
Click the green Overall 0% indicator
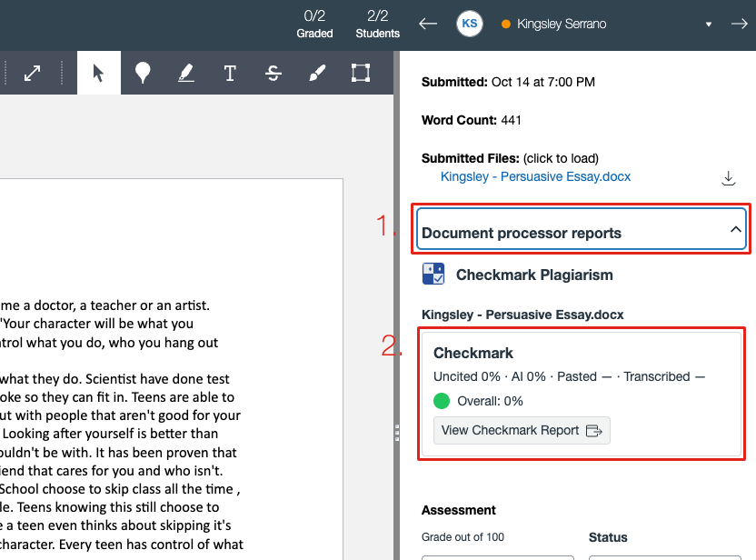click(442, 401)
